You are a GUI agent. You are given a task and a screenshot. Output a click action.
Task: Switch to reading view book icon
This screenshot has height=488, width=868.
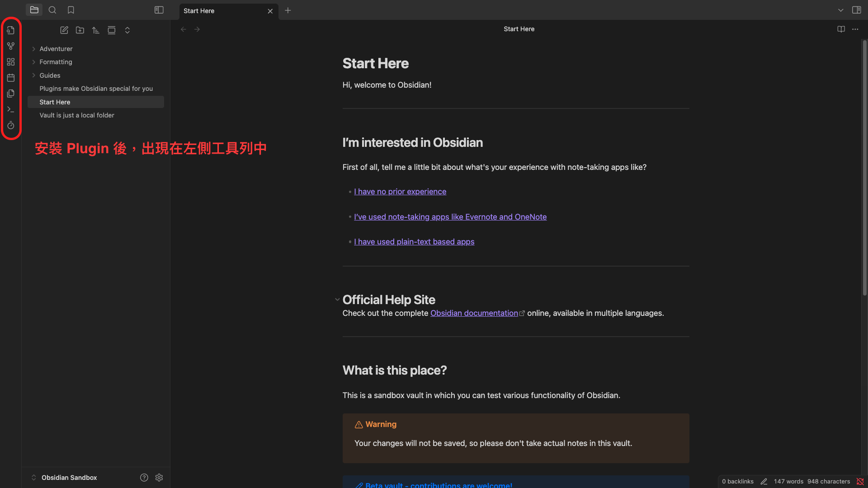pyautogui.click(x=841, y=29)
